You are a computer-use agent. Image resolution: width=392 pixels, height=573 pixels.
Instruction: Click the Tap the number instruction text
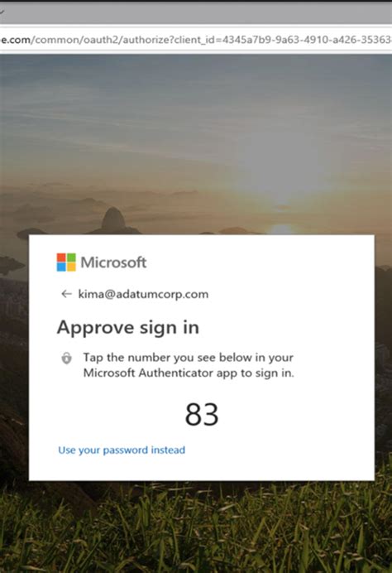(x=189, y=357)
